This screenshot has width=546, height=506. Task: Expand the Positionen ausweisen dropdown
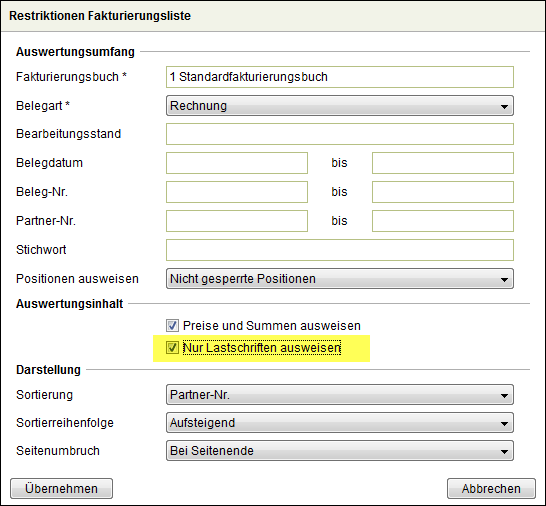tap(340, 279)
